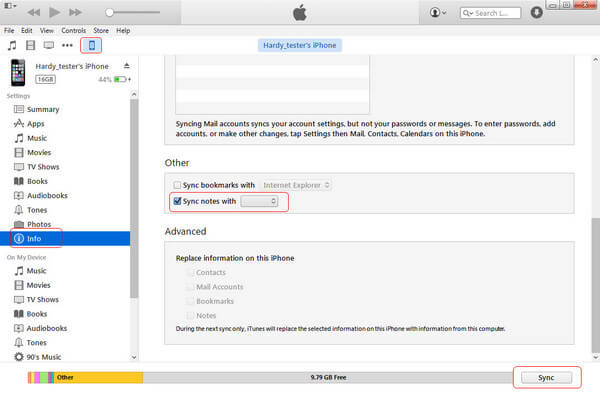Click the Play button

(x=54, y=13)
